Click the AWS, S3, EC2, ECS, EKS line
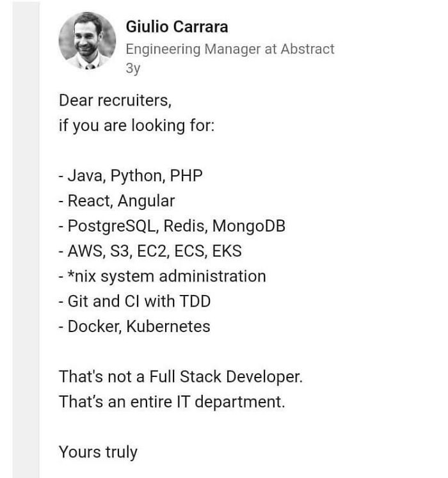The height and width of the screenshot is (478, 448). click(150, 251)
